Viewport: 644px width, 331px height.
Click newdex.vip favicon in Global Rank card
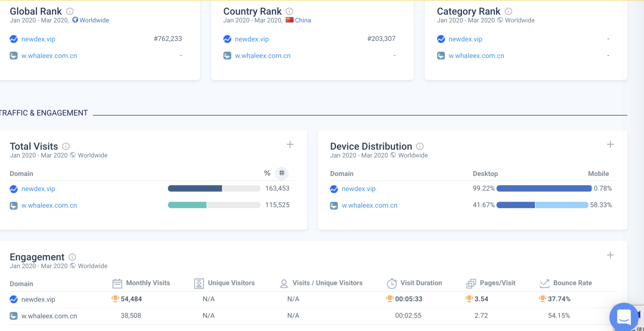pos(14,39)
